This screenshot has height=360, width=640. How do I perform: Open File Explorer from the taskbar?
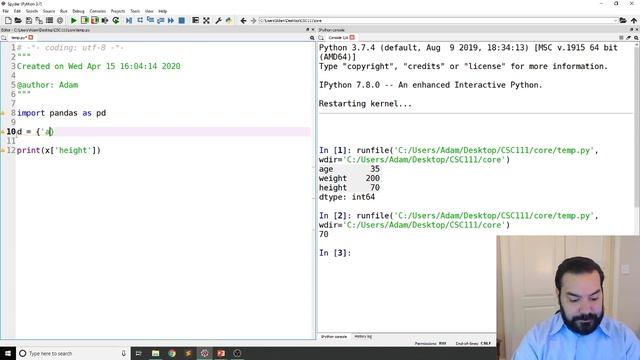(156, 353)
